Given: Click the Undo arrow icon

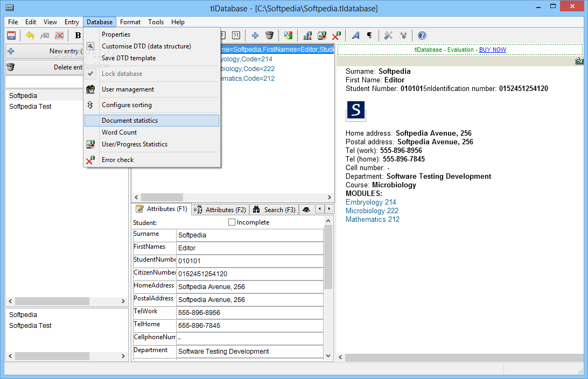Looking at the screenshot, I should click(x=30, y=36).
